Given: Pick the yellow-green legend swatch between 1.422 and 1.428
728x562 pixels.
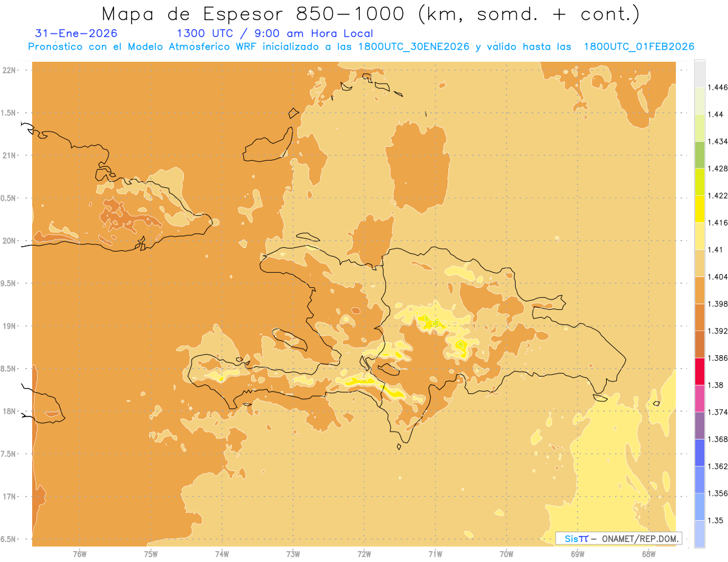Looking at the screenshot, I should pos(699,182).
